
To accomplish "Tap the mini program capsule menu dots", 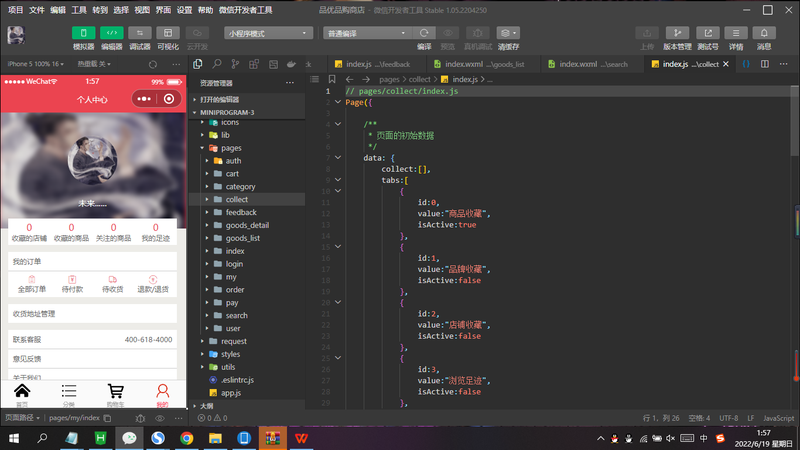I will pos(143,99).
